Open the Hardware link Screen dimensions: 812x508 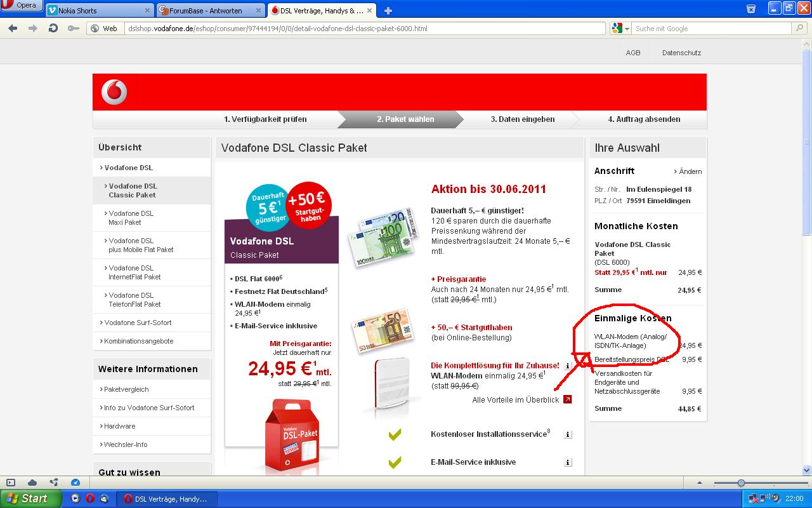tap(119, 426)
